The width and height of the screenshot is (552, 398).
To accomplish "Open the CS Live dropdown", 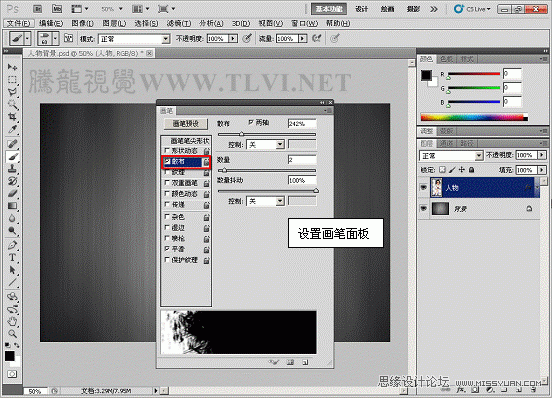I will pyautogui.click(x=472, y=9).
